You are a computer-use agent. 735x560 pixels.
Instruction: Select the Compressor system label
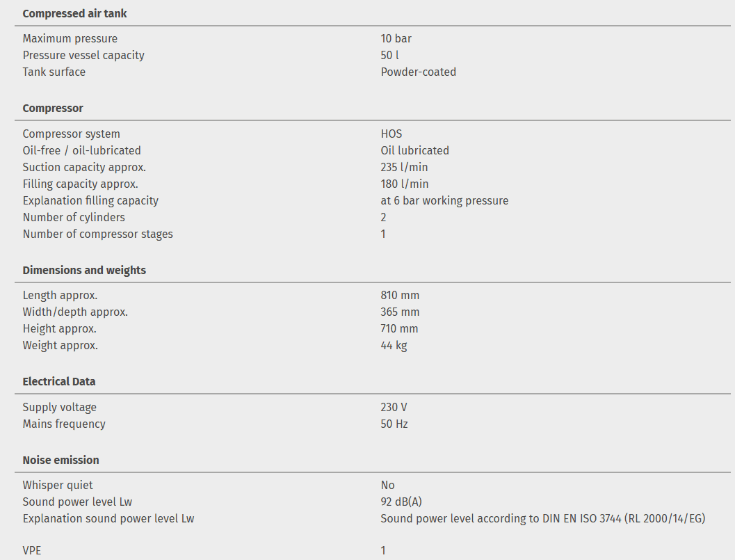point(71,134)
